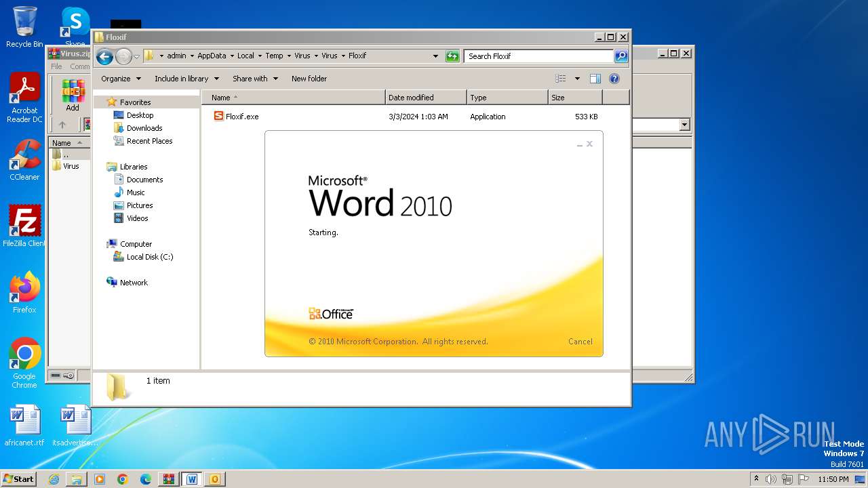Click the Explorer Back navigation button
Screen dimensions: 868x488
[104, 56]
